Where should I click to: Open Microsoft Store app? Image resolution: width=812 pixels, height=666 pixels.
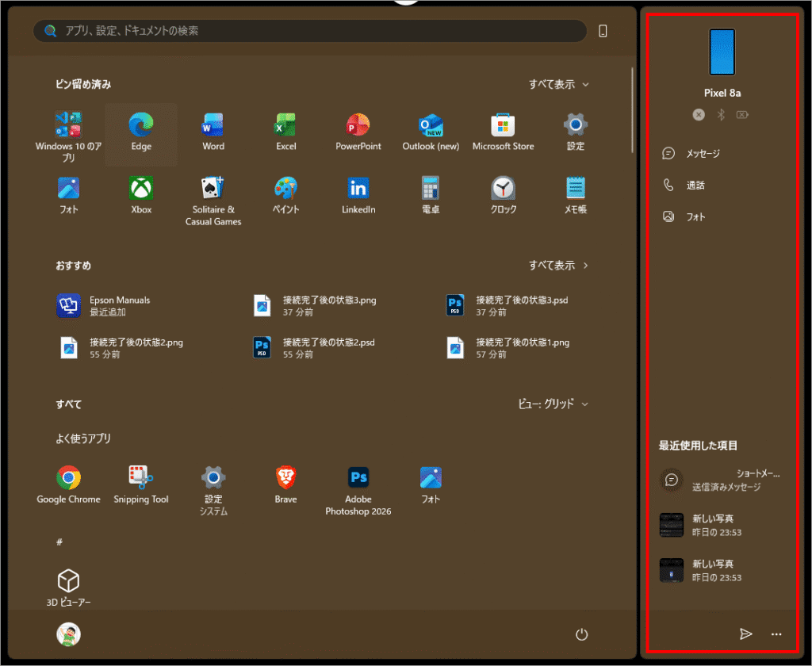pos(503,132)
